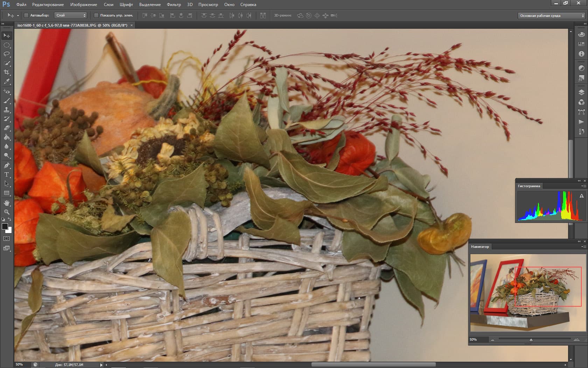Click the foreground color swatch
588x368 pixels.
click(5, 226)
